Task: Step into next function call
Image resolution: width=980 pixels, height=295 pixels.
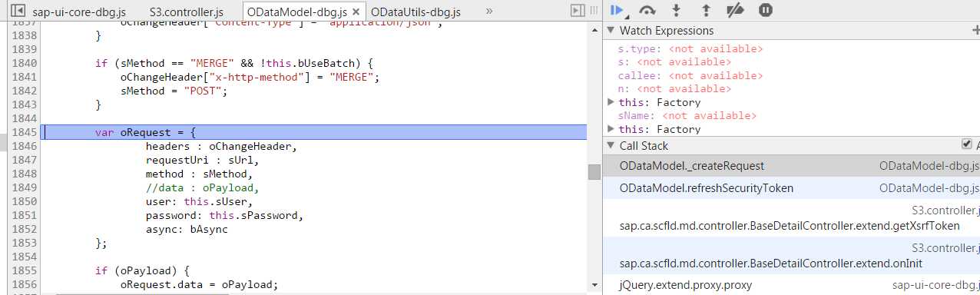Action: point(677,11)
